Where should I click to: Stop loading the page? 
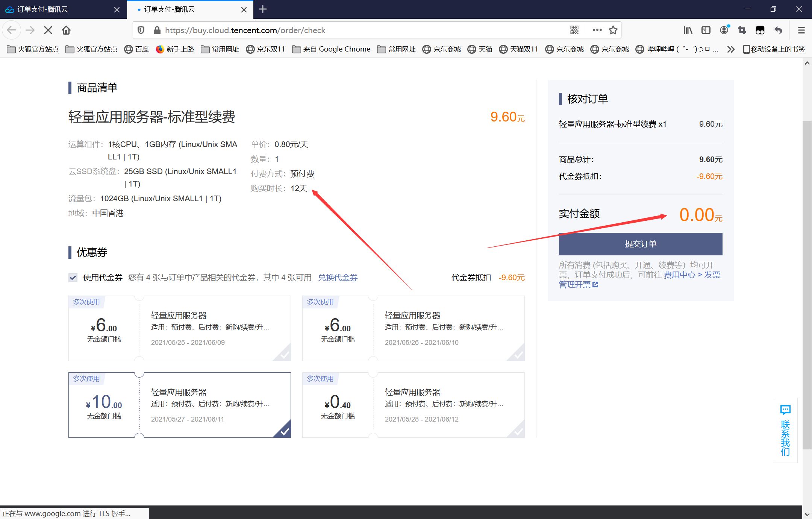coord(48,30)
